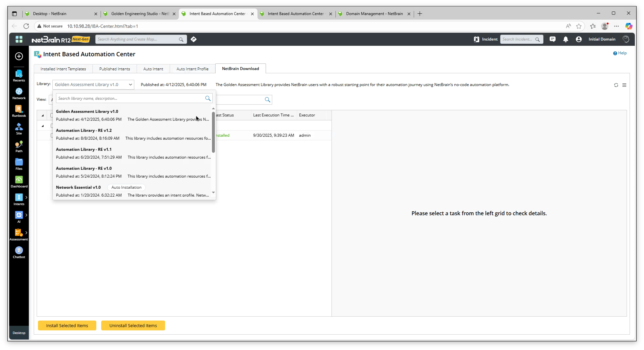Open the hamburger menu at top right of library
Screen dimensions: 644x350
pyautogui.click(x=624, y=85)
